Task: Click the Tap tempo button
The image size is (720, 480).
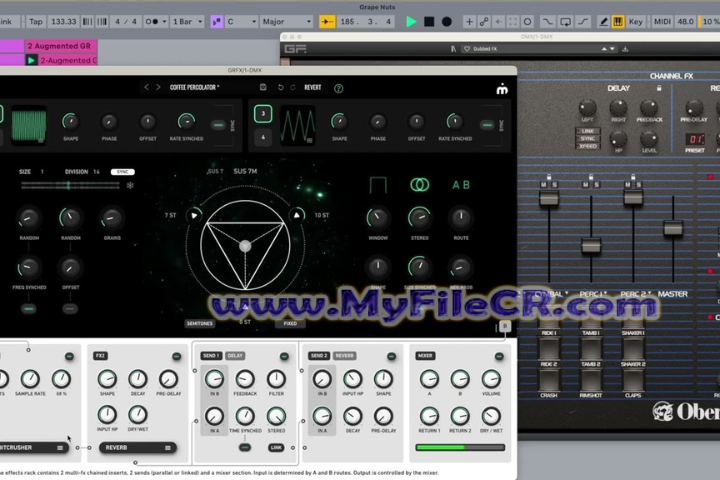Action: click(x=36, y=22)
